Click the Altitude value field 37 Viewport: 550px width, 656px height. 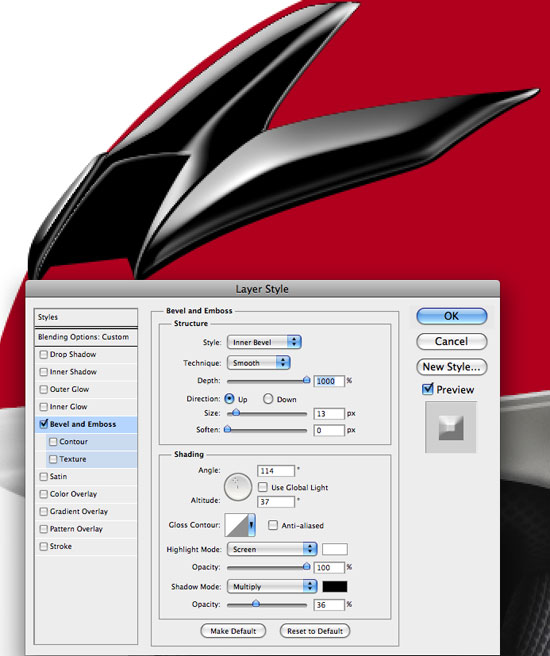point(276,502)
